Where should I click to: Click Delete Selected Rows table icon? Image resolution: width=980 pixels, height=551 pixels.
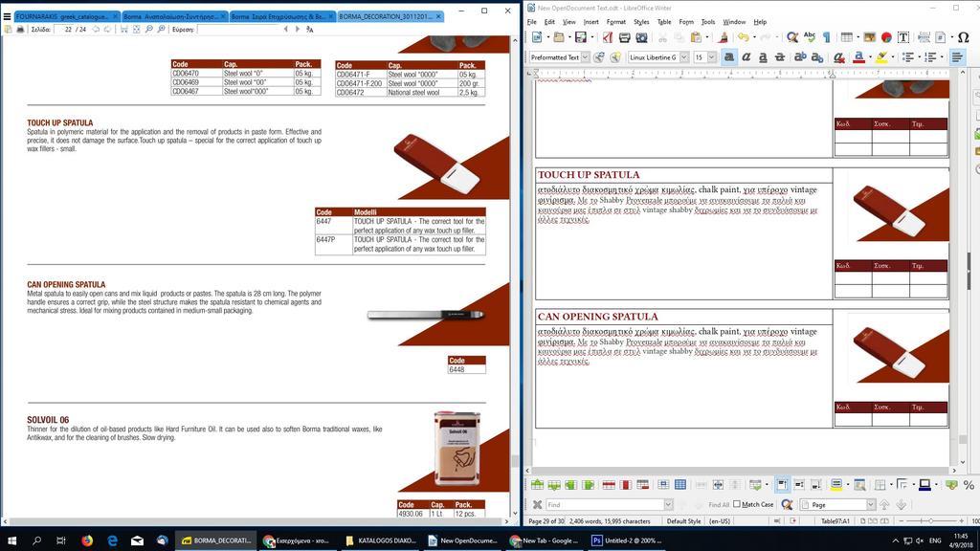[x=609, y=485]
